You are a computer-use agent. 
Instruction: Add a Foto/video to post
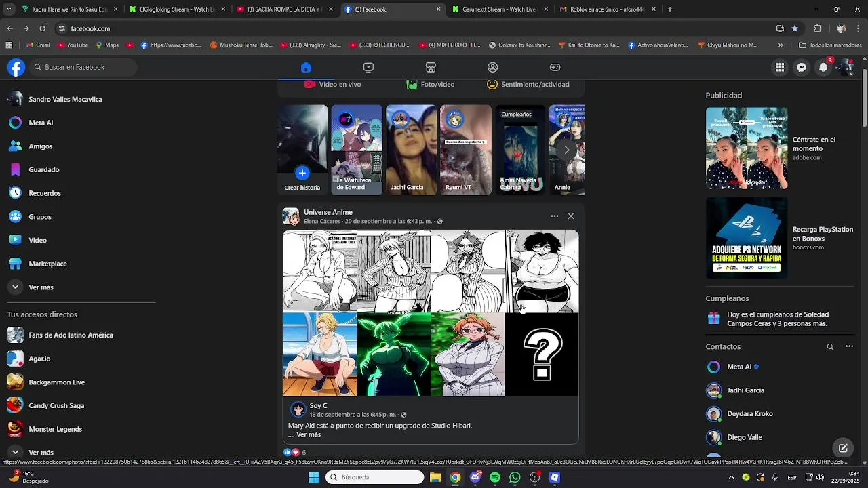[x=431, y=84]
